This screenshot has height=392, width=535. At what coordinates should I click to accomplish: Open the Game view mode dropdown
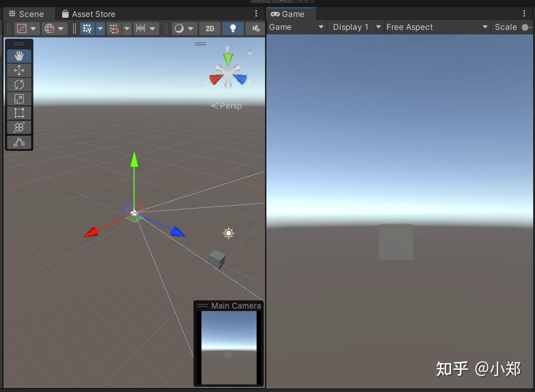coord(296,27)
